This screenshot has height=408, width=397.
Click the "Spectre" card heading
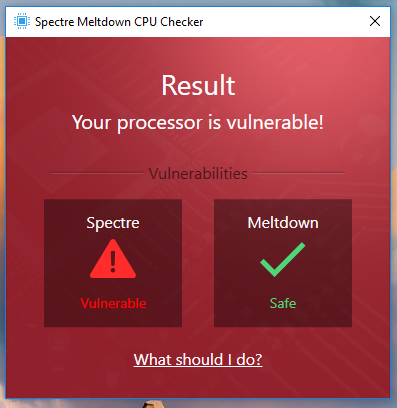[113, 223]
